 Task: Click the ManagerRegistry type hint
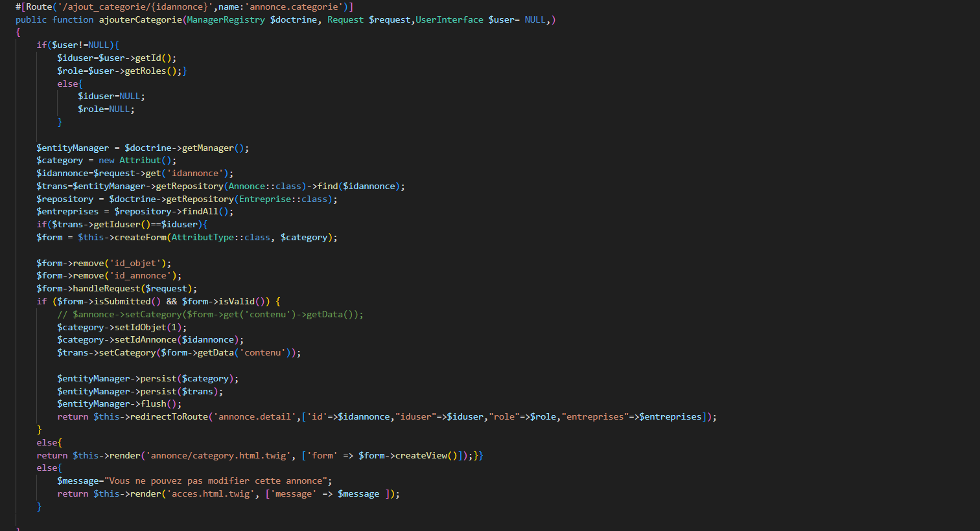click(226, 19)
